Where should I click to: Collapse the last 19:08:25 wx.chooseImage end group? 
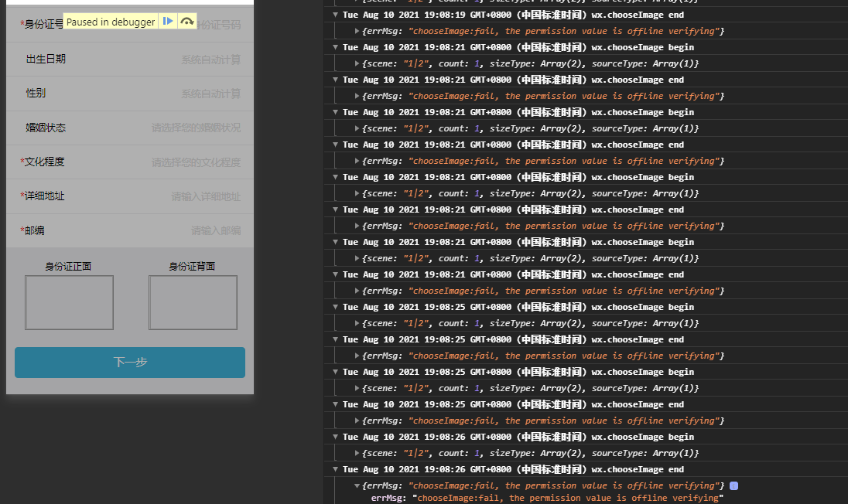335,404
